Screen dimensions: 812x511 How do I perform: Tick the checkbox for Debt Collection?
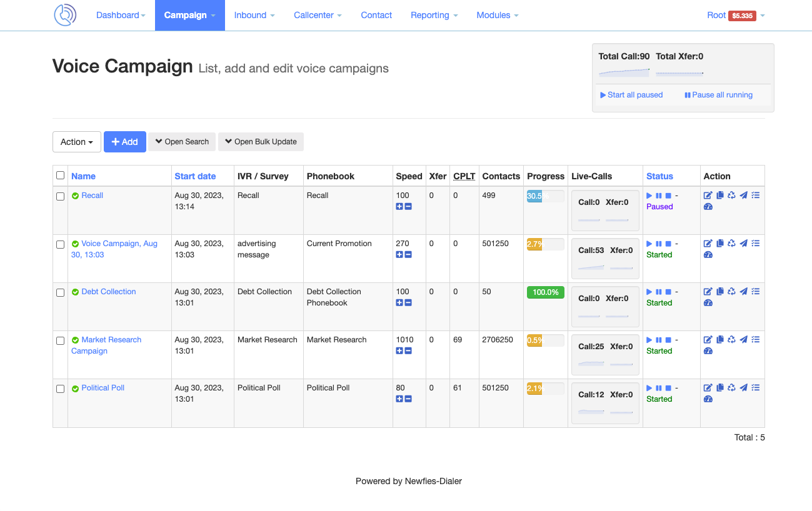point(61,292)
